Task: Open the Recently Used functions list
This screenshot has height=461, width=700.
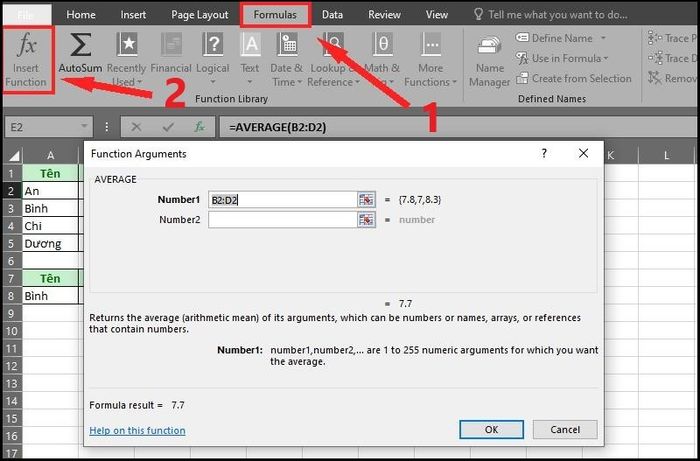Action: [x=127, y=60]
